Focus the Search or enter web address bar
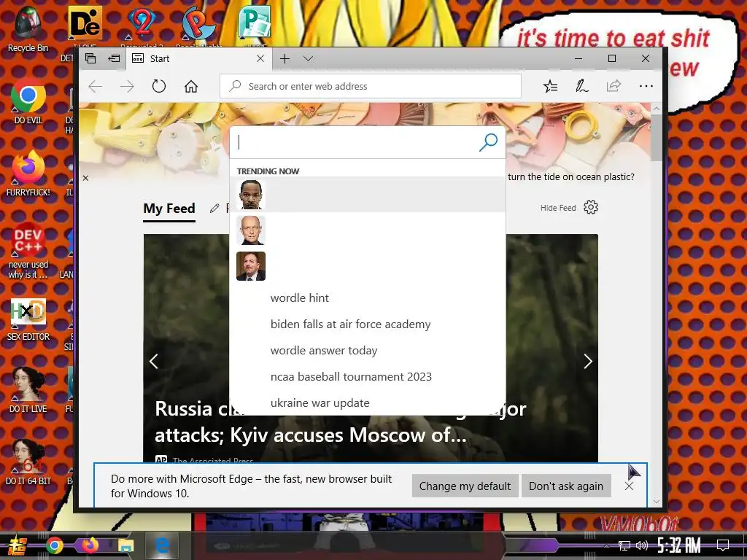The width and height of the screenshot is (747, 560). coord(370,86)
